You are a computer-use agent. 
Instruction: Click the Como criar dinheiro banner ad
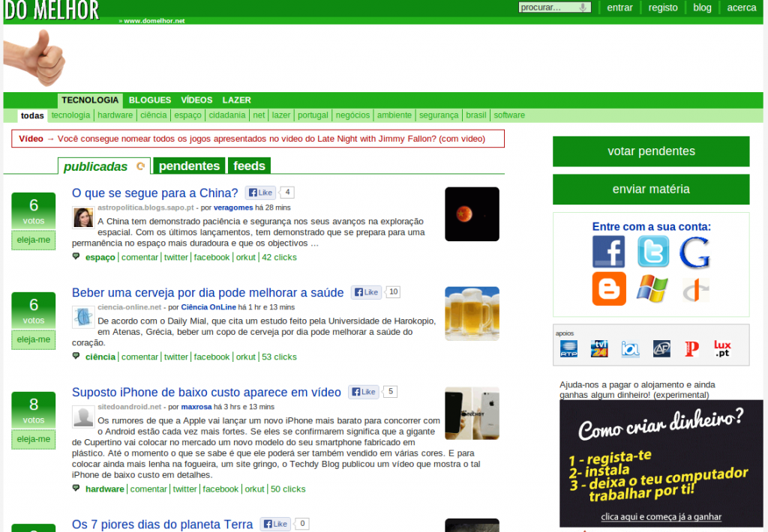click(661, 463)
